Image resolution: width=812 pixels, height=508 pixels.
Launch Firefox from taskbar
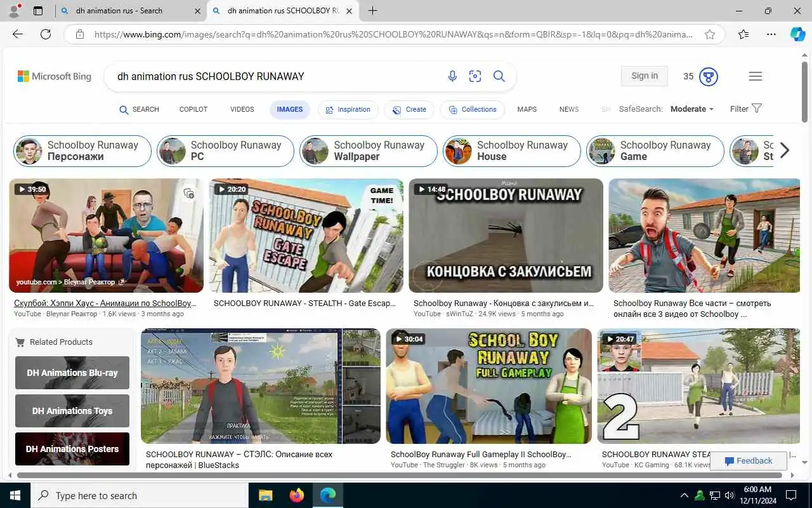(x=296, y=495)
